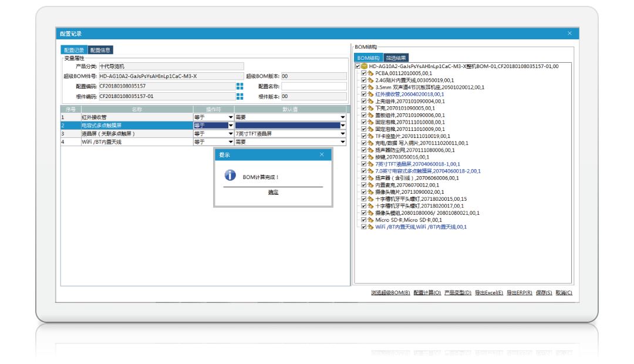Close the 提示 dialog with X

[322, 154]
